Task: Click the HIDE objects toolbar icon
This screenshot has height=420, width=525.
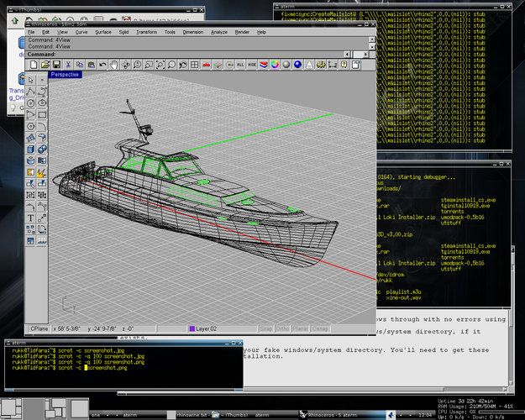Action: [x=252, y=65]
